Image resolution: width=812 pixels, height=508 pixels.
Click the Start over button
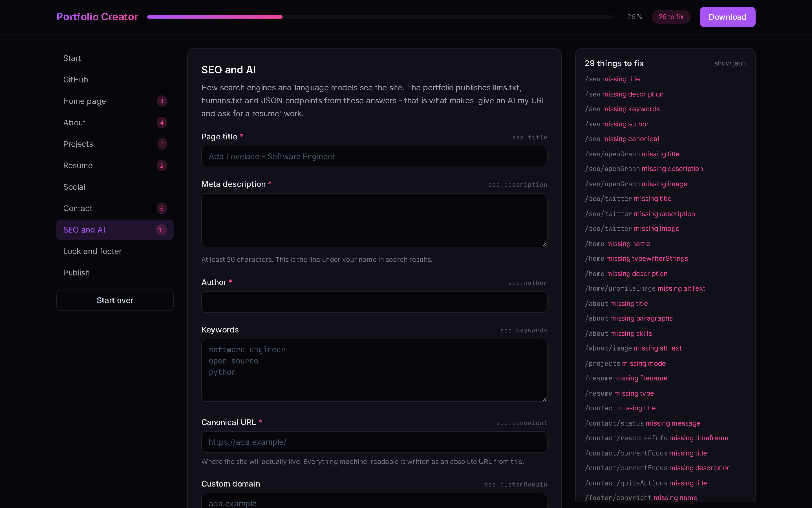[x=115, y=300]
